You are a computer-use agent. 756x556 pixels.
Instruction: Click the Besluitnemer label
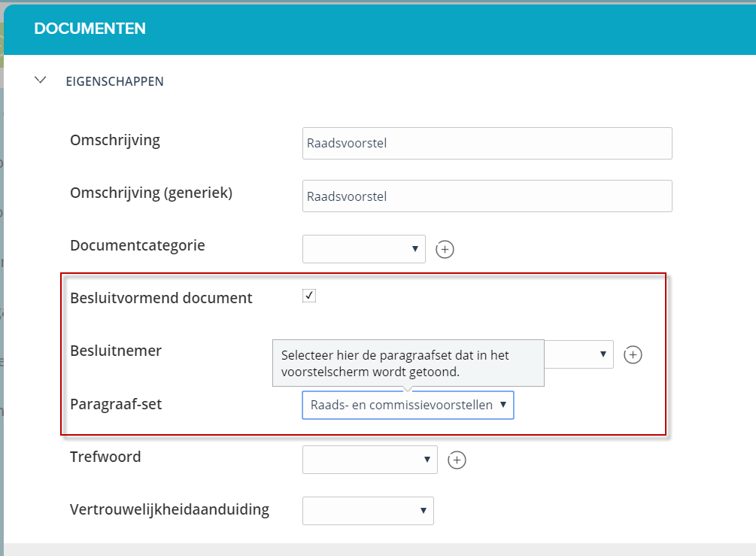[x=116, y=351]
